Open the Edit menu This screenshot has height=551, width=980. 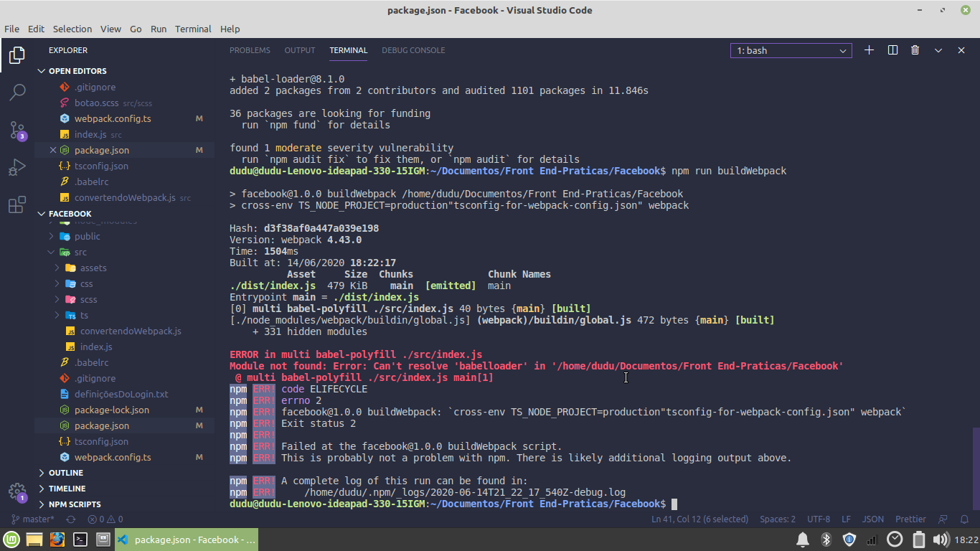[x=36, y=29]
